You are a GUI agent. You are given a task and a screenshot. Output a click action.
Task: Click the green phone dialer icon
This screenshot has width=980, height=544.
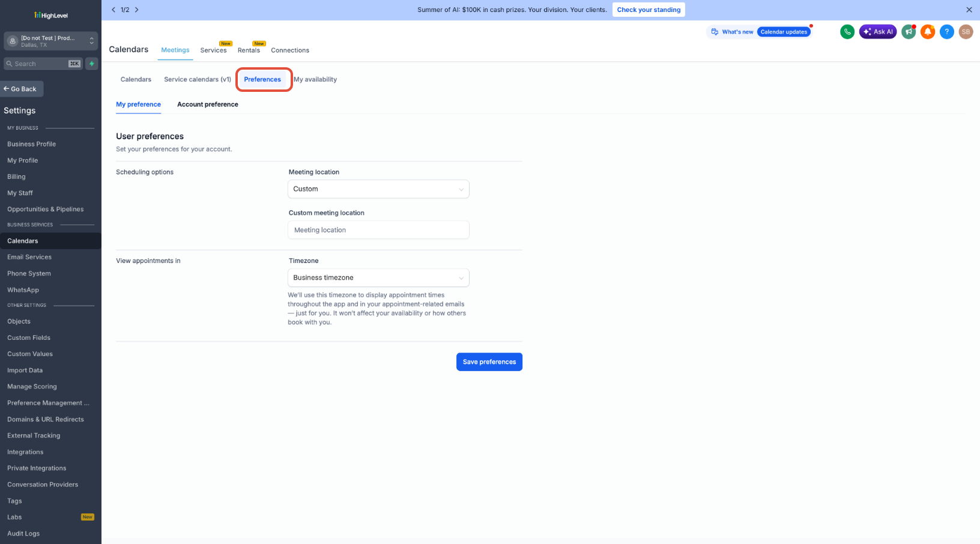(847, 32)
